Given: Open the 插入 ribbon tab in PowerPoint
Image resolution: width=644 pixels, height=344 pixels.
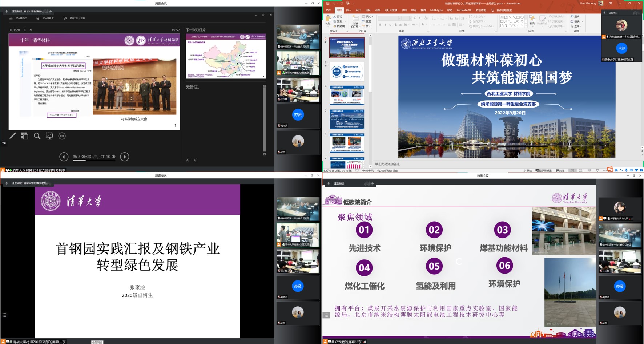Looking at the screenshot, I should tap(349, 10).
